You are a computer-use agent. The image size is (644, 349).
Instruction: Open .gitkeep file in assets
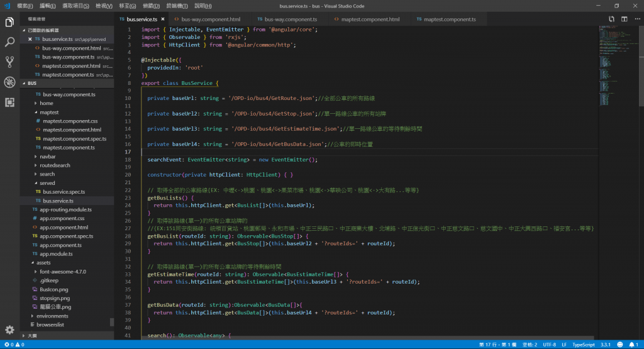(49, 281)
